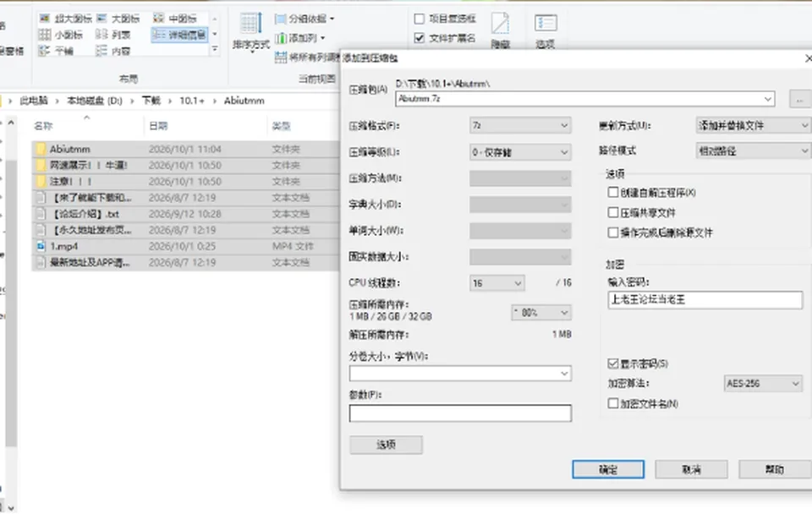Viewport: 812px width, 514px height.
Task: Select the Abiutmm folder icon in file list
Action: click(41, 149)
